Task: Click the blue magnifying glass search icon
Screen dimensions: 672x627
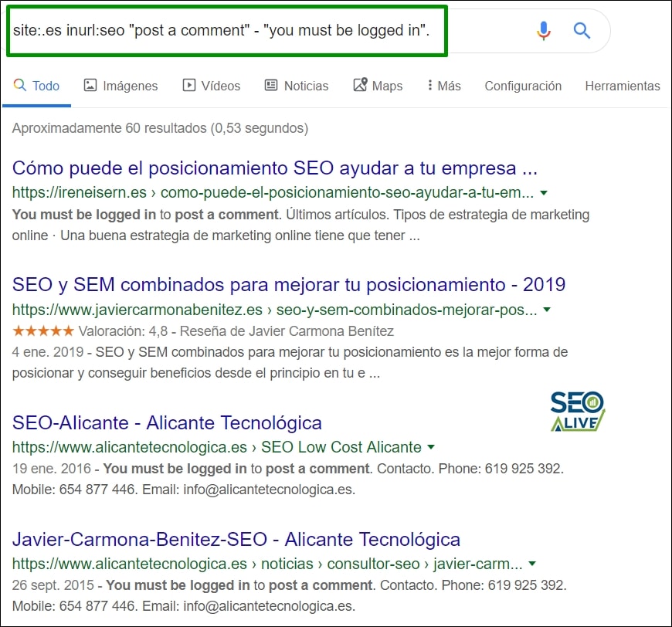Action: tap(581, 30)
